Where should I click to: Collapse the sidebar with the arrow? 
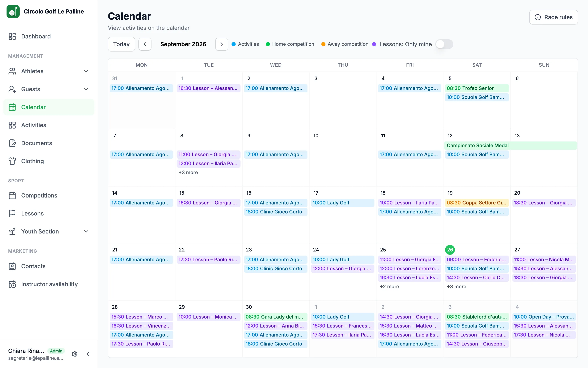88,354
